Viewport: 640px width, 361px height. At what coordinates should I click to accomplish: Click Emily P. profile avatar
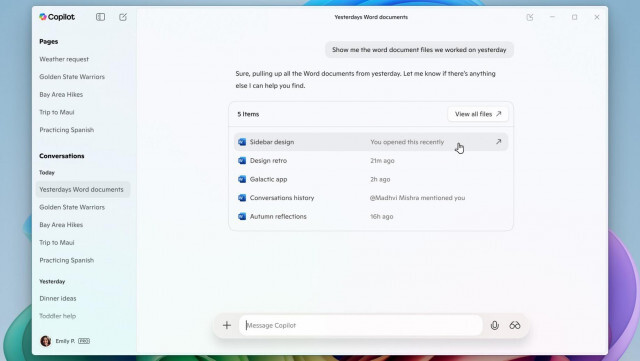click(x=46, y=341)
